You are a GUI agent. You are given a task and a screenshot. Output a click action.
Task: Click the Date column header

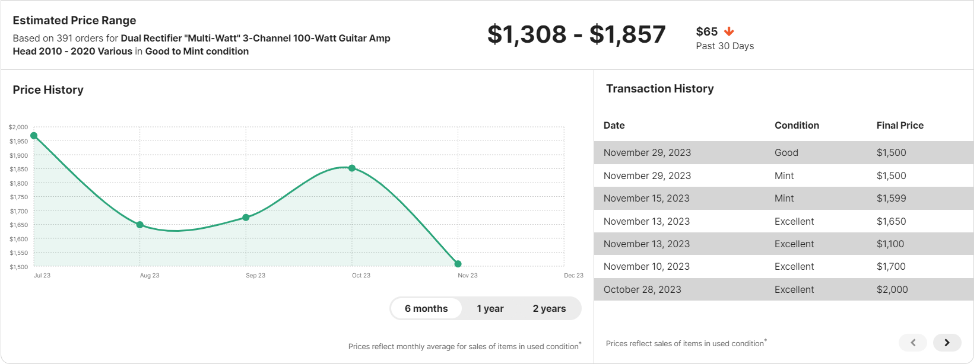point(614,125)
